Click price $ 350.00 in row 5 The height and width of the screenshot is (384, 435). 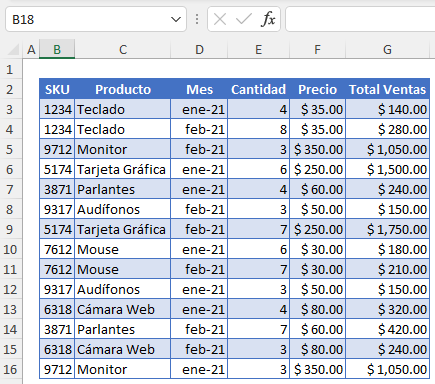pos(317,149)
